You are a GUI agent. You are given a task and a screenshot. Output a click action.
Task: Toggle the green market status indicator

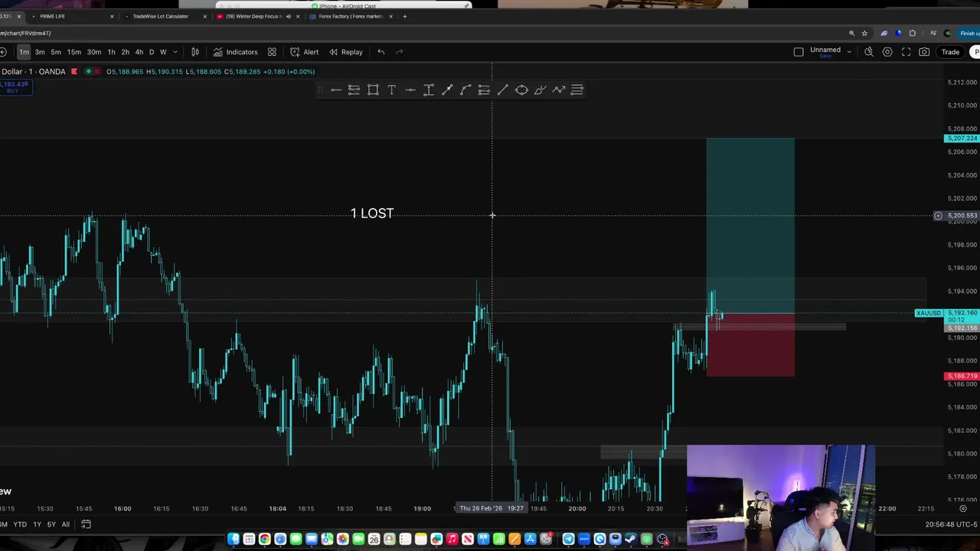pyautogui.click(x=88, y=71)
